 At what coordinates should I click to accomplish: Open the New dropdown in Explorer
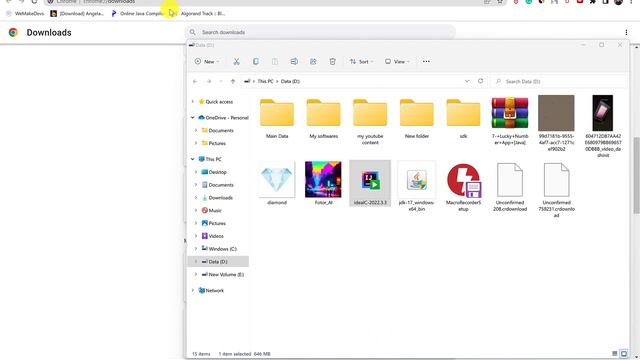[207, 62]
